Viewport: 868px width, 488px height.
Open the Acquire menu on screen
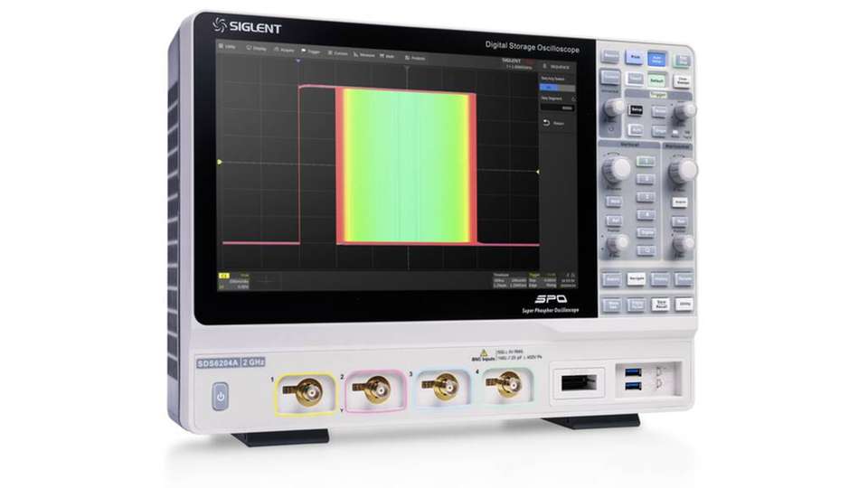pos(285,50)
